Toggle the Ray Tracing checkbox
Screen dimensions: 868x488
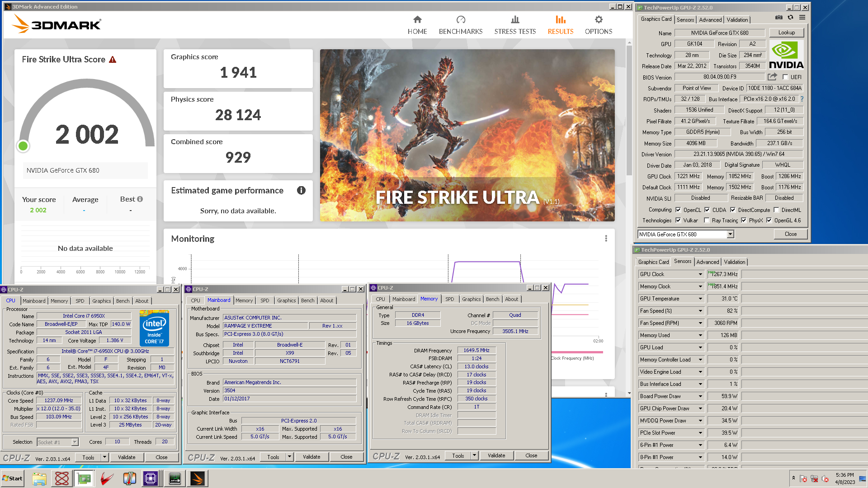tap(707, 221)
